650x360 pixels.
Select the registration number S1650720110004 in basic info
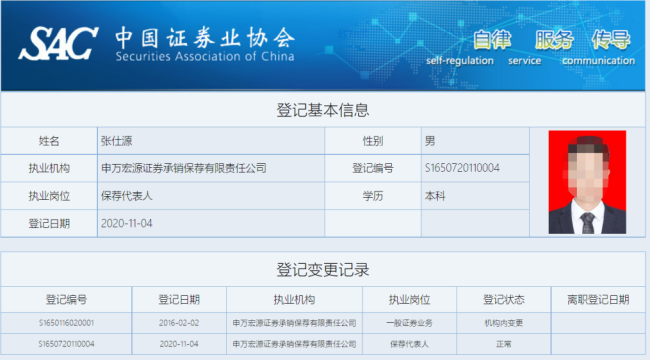pos(462,168)
